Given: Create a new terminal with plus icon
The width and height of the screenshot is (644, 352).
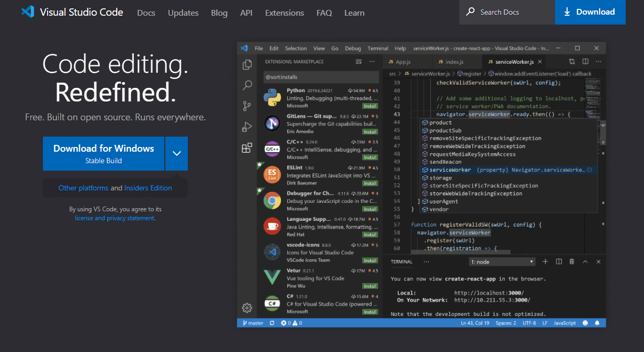Looking at the screenshot, I should [x=545, y=262].
